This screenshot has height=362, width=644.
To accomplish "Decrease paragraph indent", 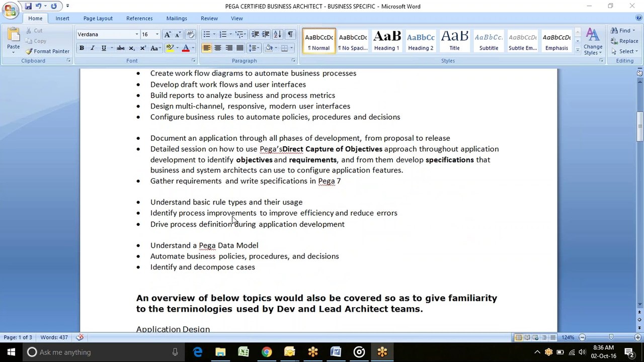I will pos(255,34).
